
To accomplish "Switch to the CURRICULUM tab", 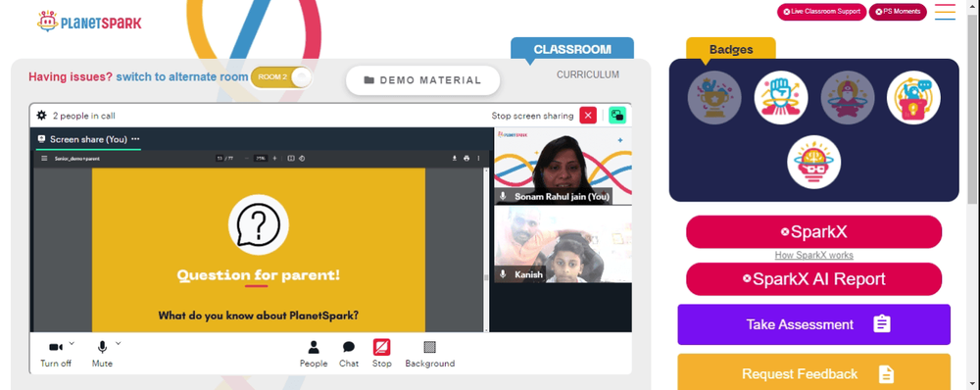I will (588, 75).
